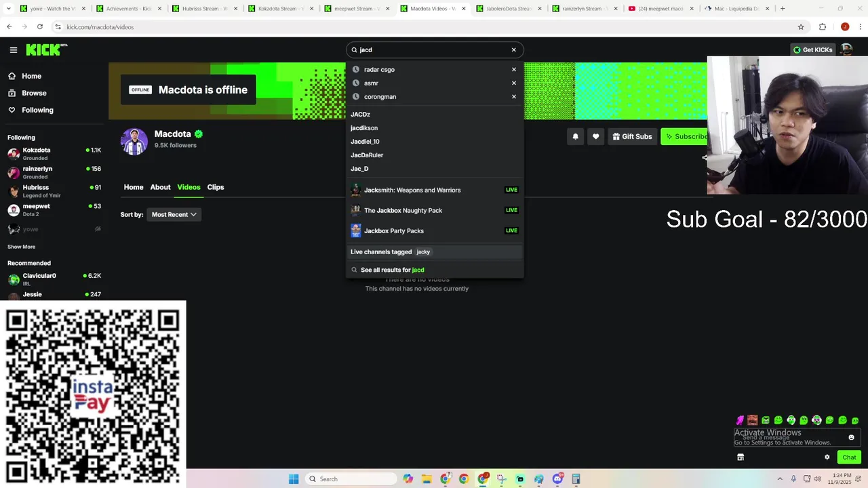The height and width of the screenshot is (488, 868).
Task: See all results for jacd
Action: click(392, 270)
